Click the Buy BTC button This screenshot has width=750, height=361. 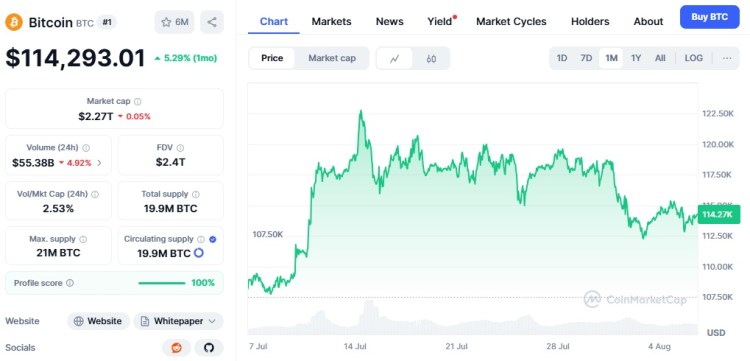click(x=709, y=17)
